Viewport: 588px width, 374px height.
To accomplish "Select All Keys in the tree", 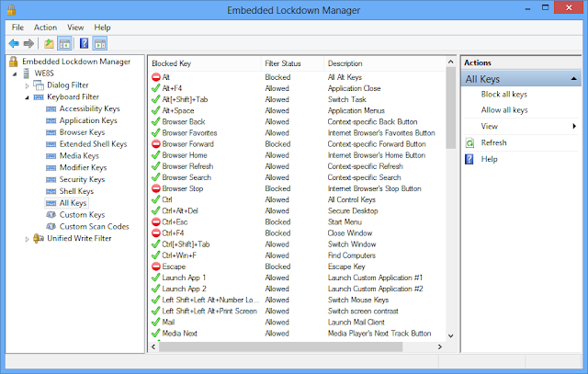I will [73, 203].
